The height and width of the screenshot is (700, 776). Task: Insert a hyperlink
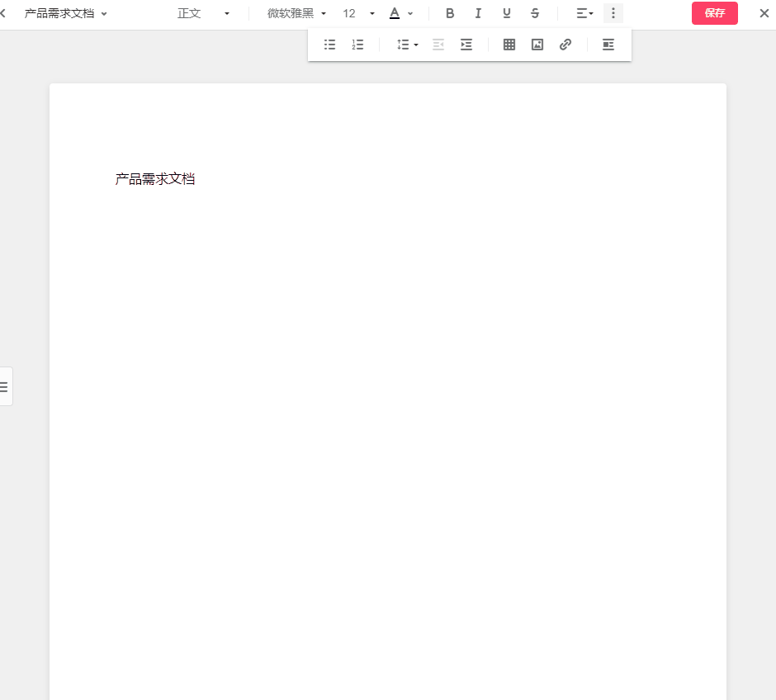tap(565, 45)
